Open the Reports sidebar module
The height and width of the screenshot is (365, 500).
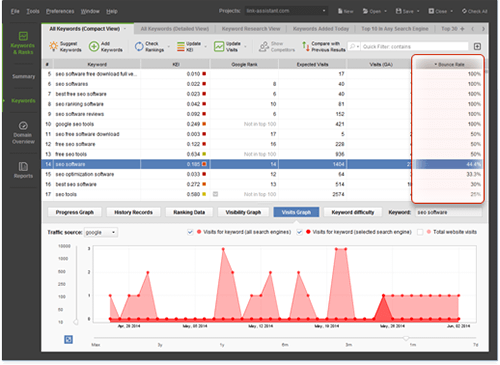23,170
